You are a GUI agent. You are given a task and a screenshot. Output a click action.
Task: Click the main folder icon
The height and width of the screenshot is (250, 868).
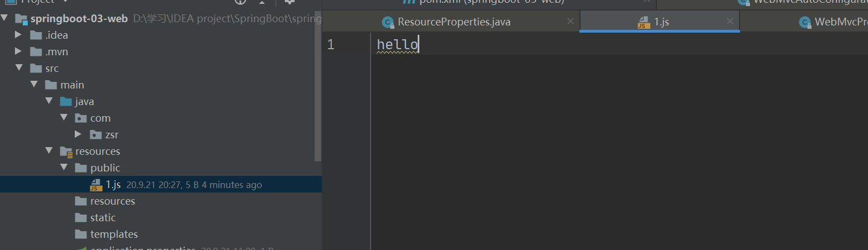51,85
